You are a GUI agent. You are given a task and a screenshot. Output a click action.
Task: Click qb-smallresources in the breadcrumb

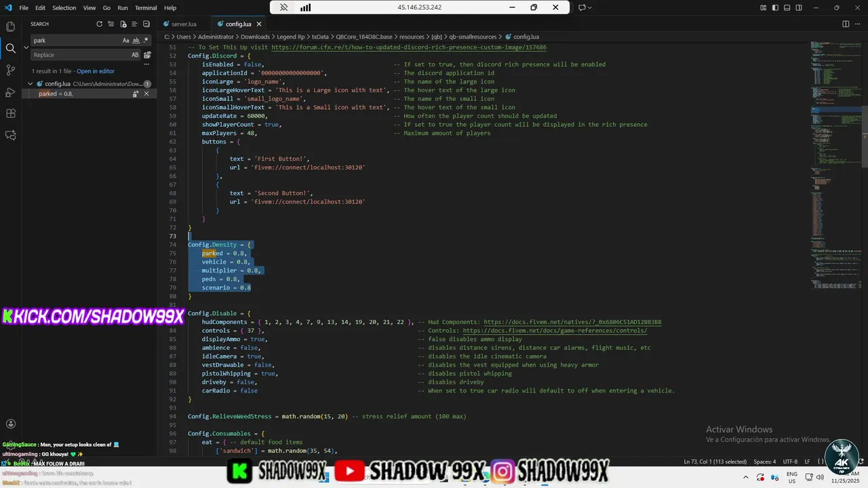click(x=473, y=37)
